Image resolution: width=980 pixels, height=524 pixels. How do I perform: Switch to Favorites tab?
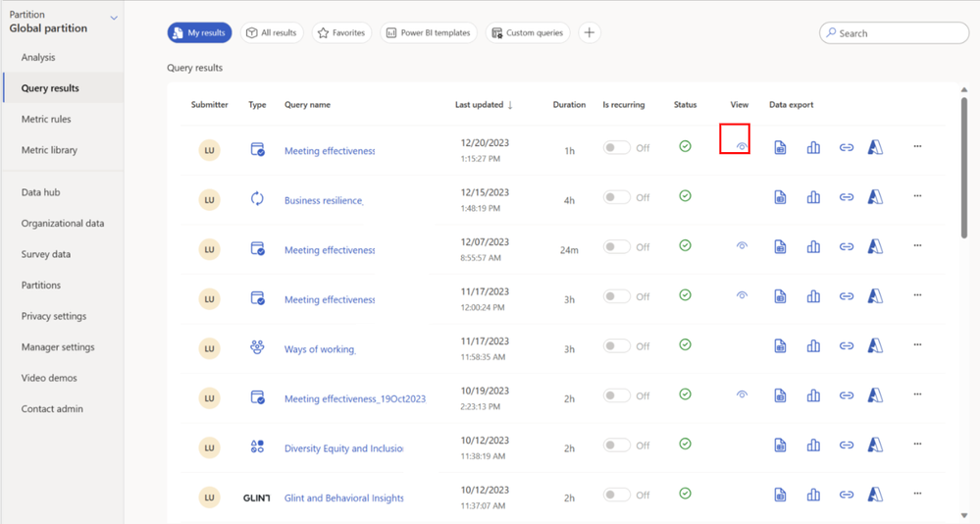coord(341,32)
